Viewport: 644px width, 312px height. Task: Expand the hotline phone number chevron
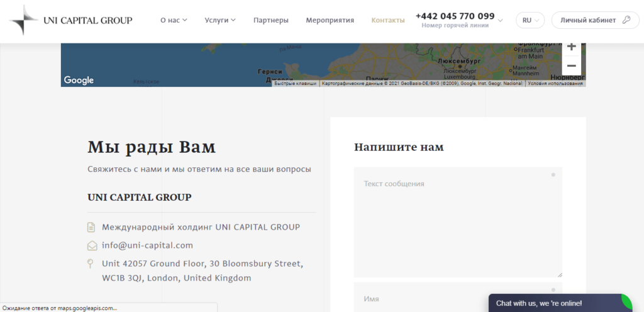click(500, 20)
